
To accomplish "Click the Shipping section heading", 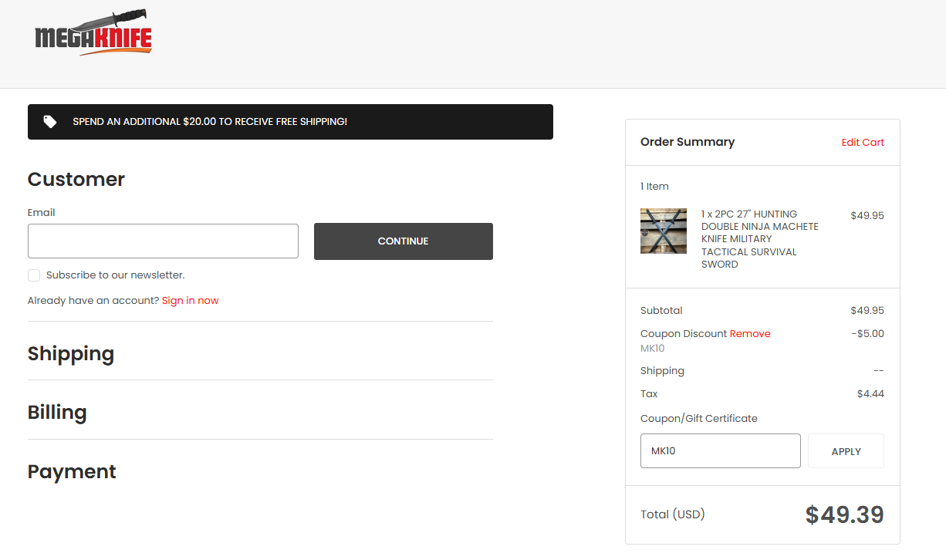I will (71, 354).
